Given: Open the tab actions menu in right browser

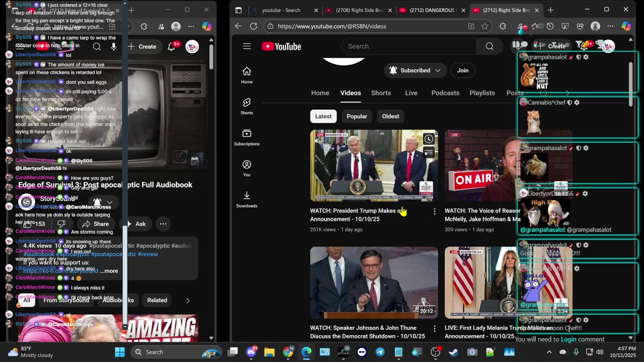Looking at the screenshot, I should (238, 10).
